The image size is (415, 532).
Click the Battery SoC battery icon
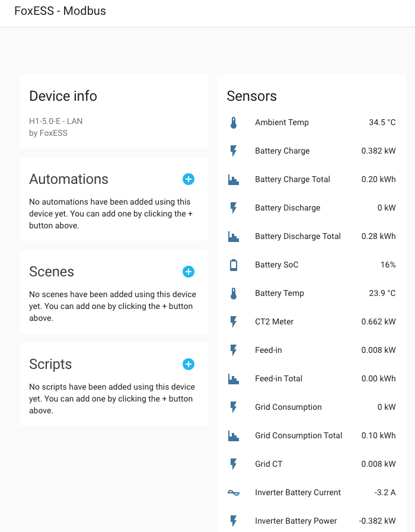(234, 265)
